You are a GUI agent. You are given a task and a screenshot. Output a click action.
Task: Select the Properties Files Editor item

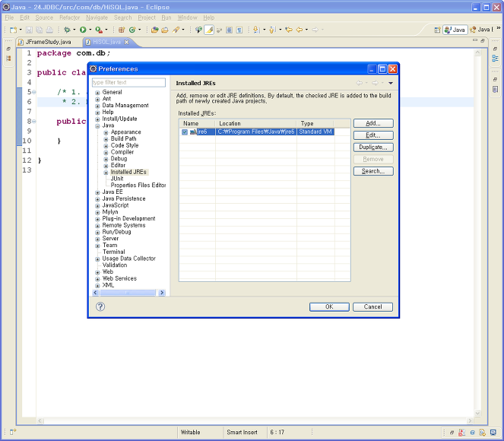tap(138, 185)
